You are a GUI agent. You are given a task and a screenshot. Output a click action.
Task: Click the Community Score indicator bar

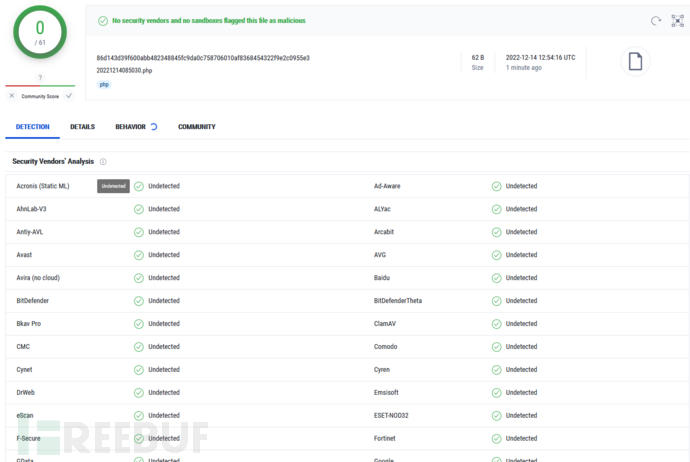pyautogui.click(x=40, y=86)
